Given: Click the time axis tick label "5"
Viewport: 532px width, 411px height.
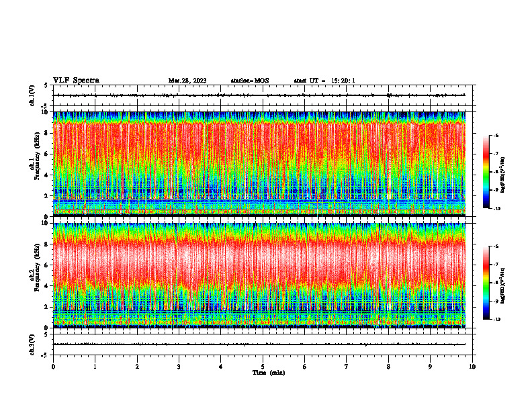Looking at the screenshot, I should [x=263, y=367].
